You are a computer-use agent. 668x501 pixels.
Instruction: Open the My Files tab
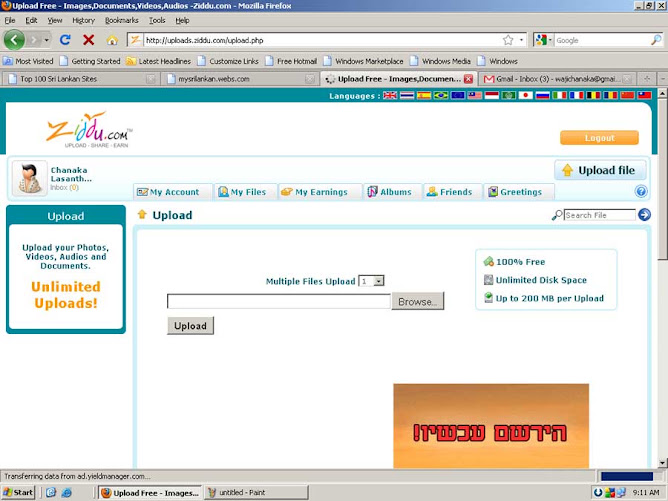pyautogui.click(x=245, y=192)
